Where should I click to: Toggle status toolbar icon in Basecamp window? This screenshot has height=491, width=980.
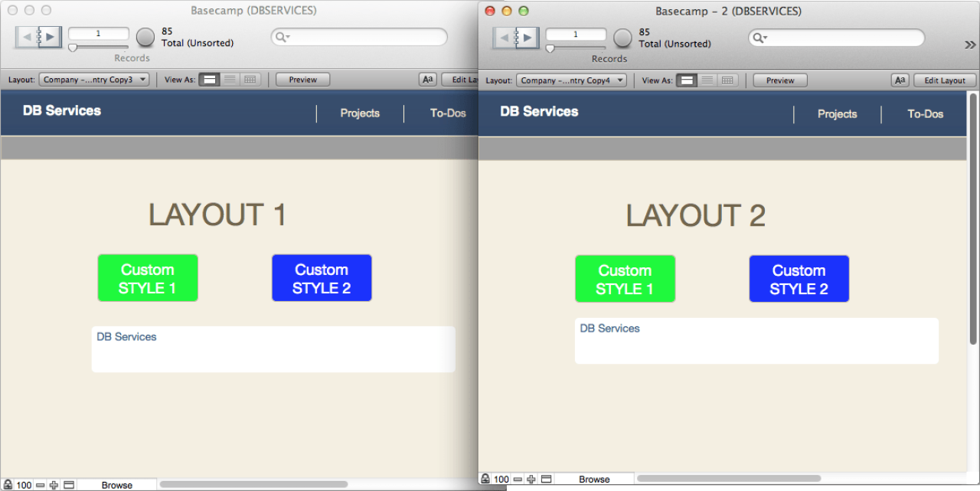pos(68,485)
